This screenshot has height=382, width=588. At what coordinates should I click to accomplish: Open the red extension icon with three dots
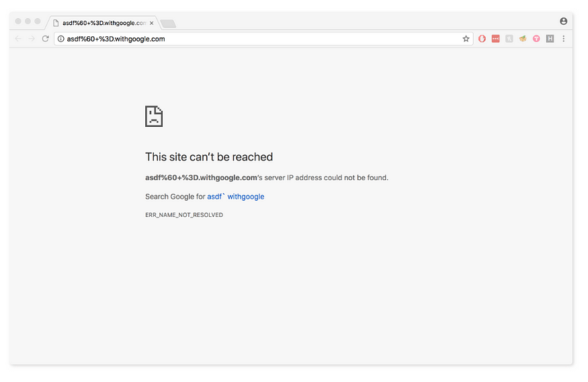click(x=495, y=38)
